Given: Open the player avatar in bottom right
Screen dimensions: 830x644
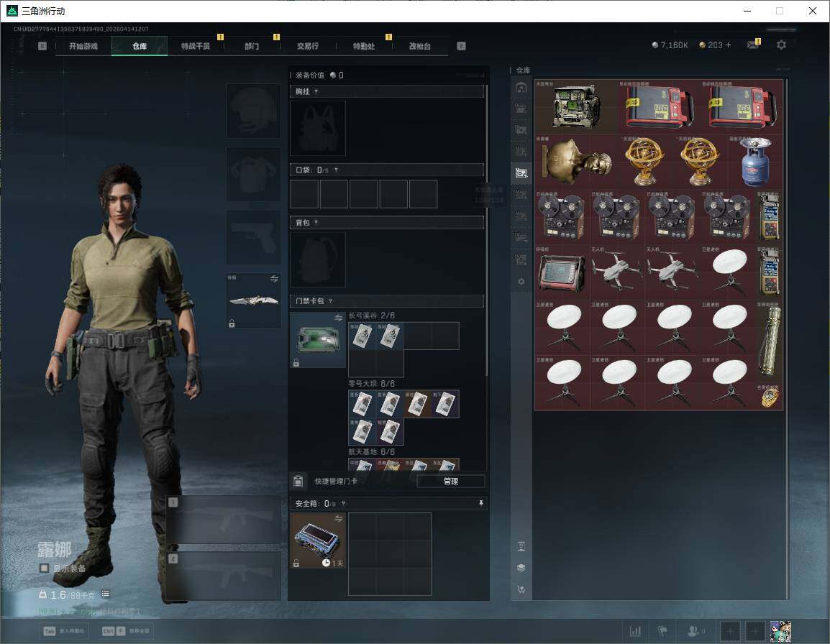Looking at the screenshot, I should [x=780, y=631].
